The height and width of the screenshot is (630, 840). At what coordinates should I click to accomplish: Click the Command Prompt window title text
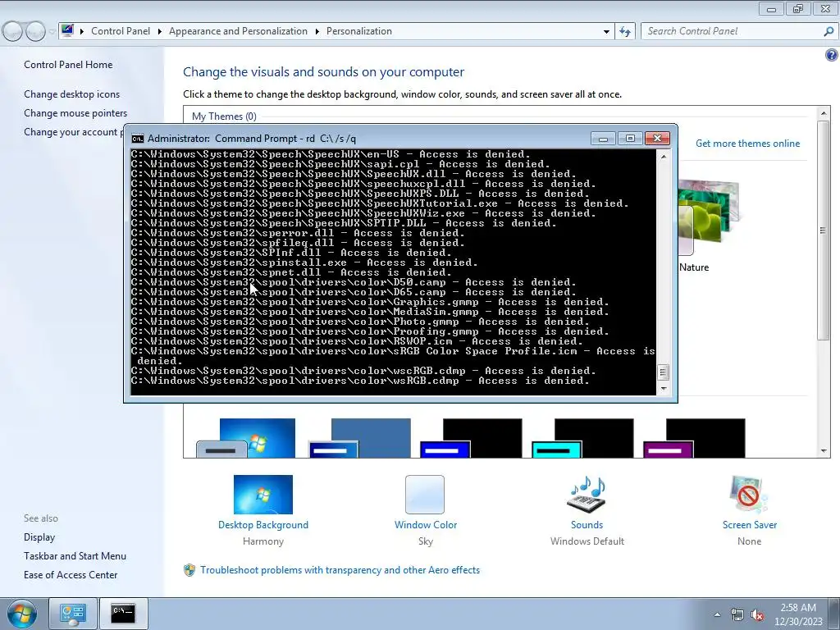coord(252,139)
